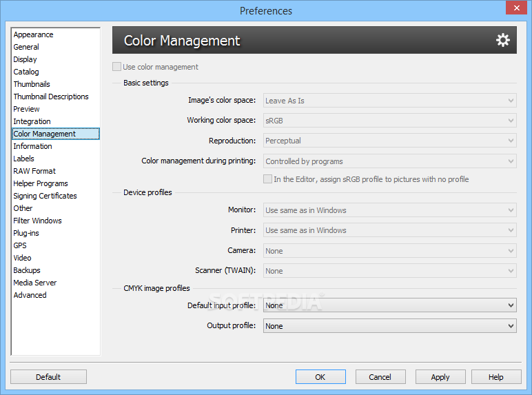The height and width of the screenshot is (395, 532).
Task: Restore settings with the Default button
Action: click(48, 377)
